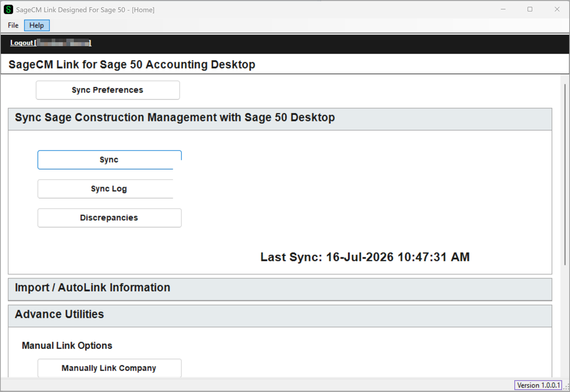Start a Sync now
The image size is (570, 392).
[109, 160]
